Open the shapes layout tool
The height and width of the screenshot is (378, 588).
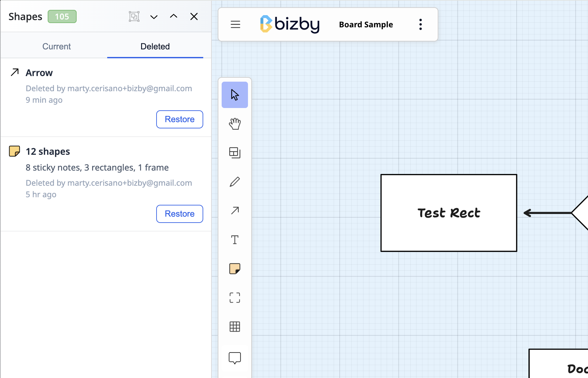point(235,153)
